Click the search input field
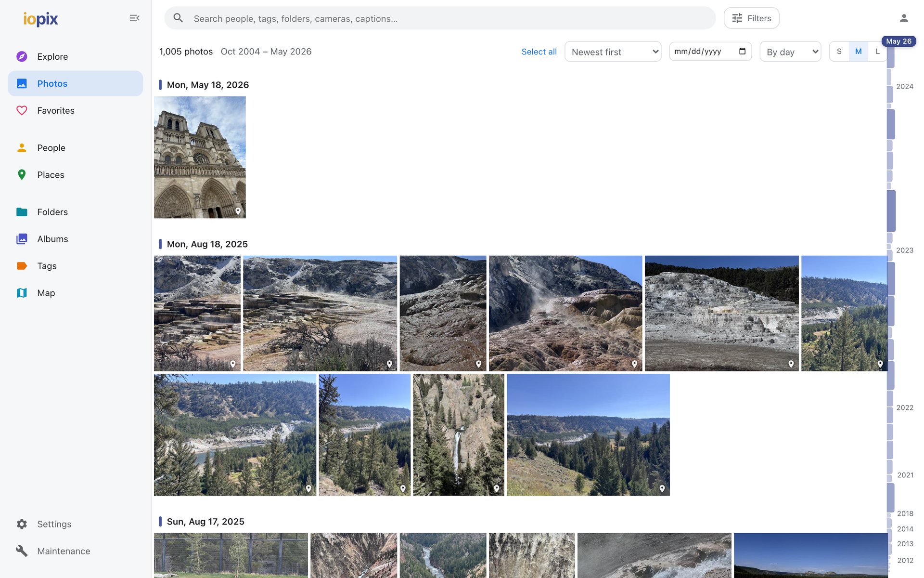924x578 pixels. click(440, 18)
